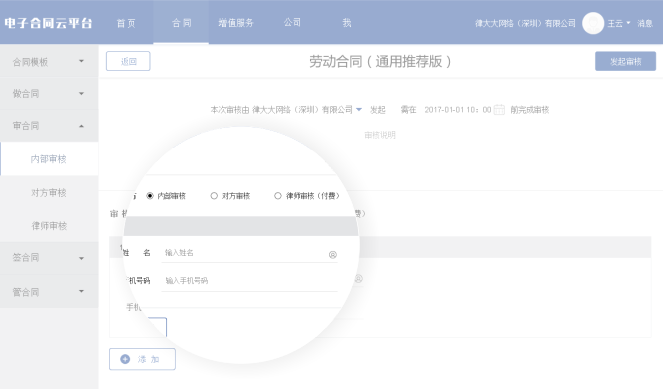664x389 pixels.
Task: Open the 增值服务 navigation tab
Action: (x=236, y=23)
